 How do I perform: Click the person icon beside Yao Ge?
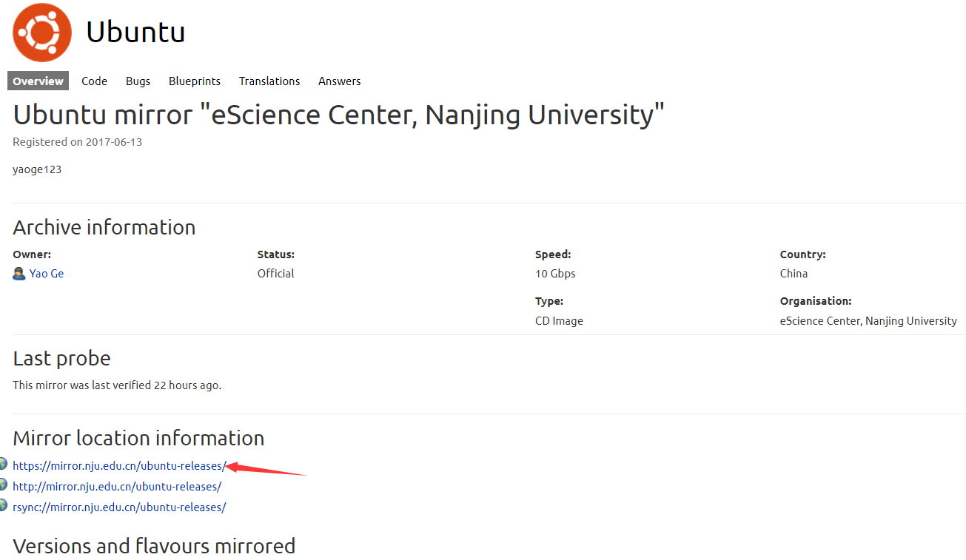point(19,274)
